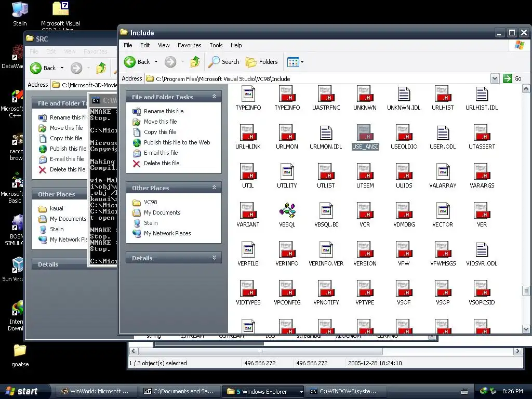This screenshot has width=532, height=399.
Task: Open My Network Places in Include window
Action: [x=167, y=233]
